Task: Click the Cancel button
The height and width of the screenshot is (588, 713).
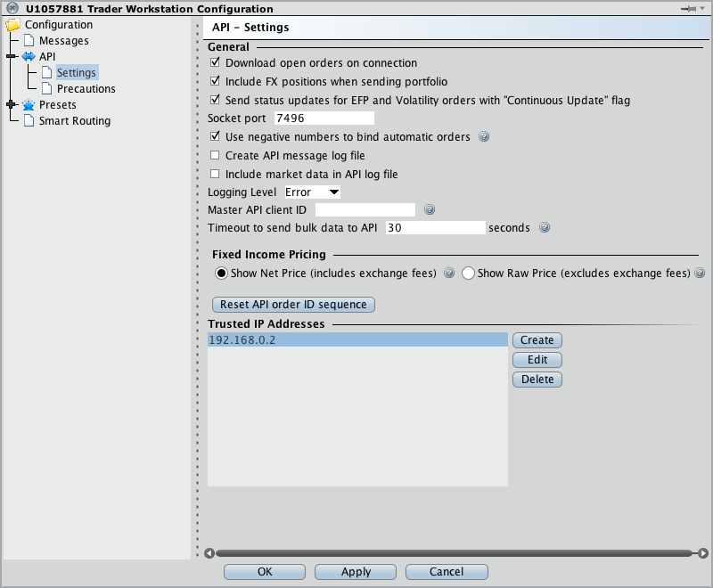Action: pyautogui.click(x=447, y=572)
